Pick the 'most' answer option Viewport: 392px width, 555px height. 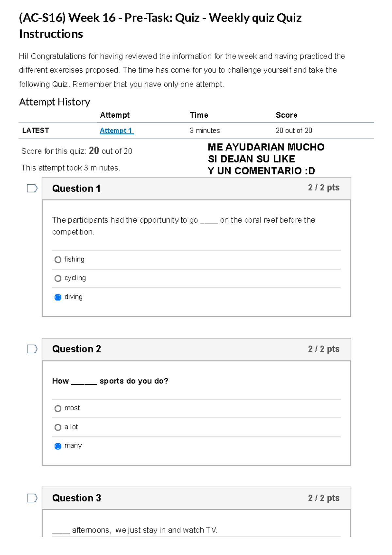point(58,409)
